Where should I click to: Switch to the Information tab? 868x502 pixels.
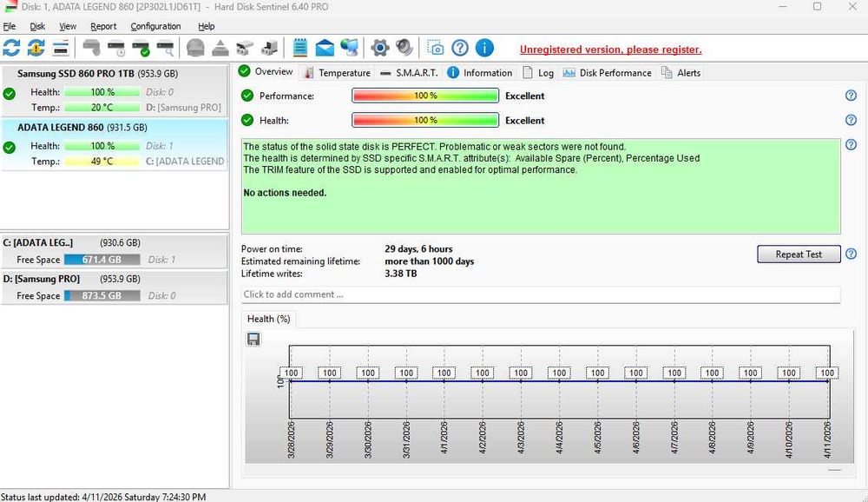click(479, 73)
